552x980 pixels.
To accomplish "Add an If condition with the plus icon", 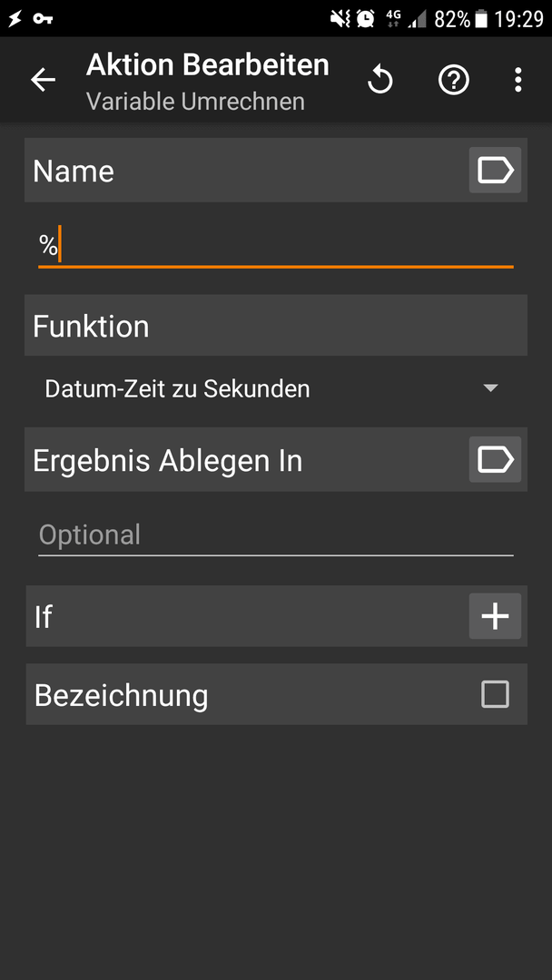I will tap(495, 616).
